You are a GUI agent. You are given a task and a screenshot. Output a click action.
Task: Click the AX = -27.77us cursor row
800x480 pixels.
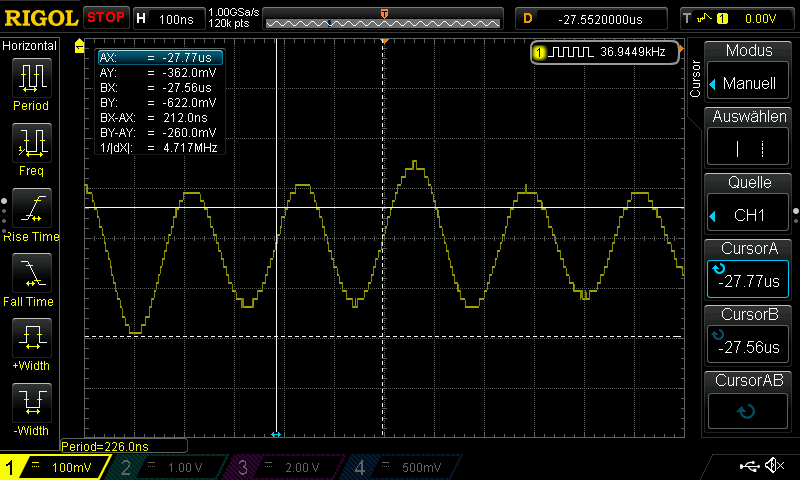[x=160, y=58]
